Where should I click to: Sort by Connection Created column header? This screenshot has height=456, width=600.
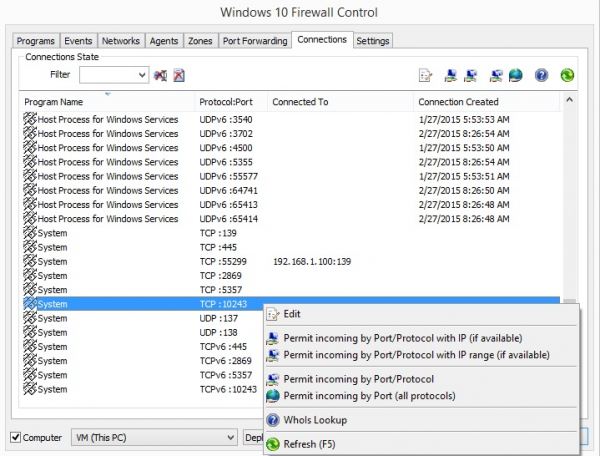tap(487, 102)
